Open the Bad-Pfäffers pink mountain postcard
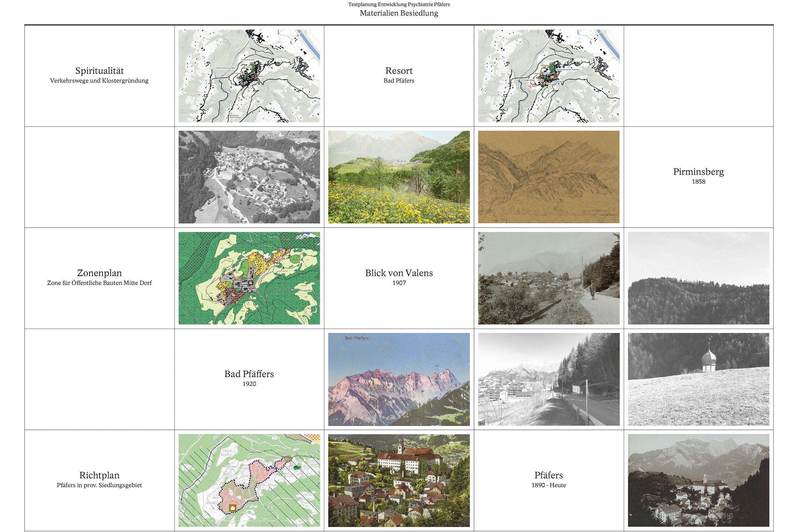This screenshot has width=798, height=532. point(399,379)
